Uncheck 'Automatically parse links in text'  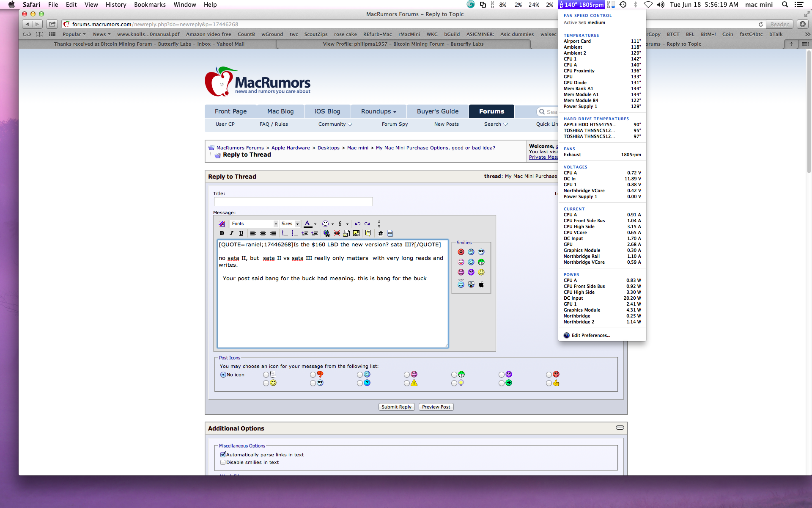pyautogui.click(x=223, y=454)
